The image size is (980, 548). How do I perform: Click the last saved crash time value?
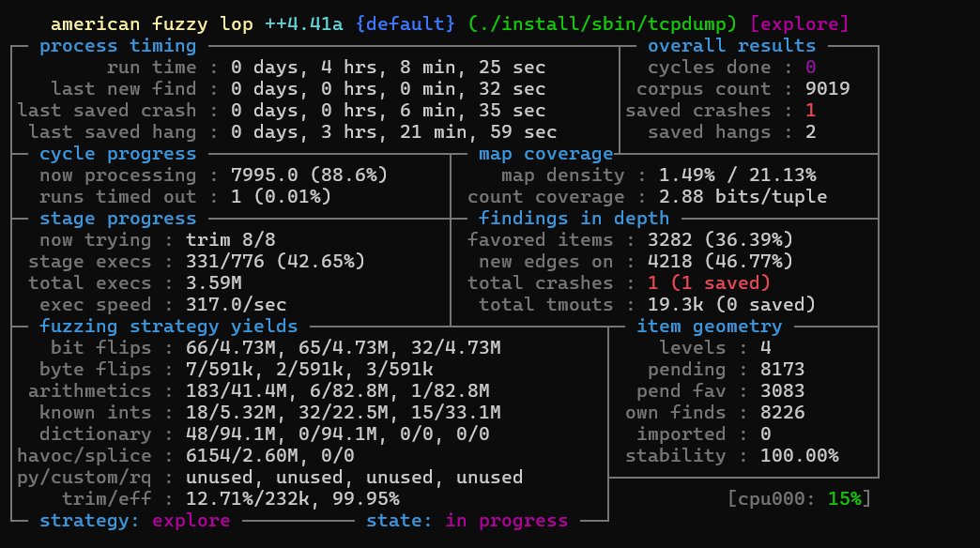point(388,111)
